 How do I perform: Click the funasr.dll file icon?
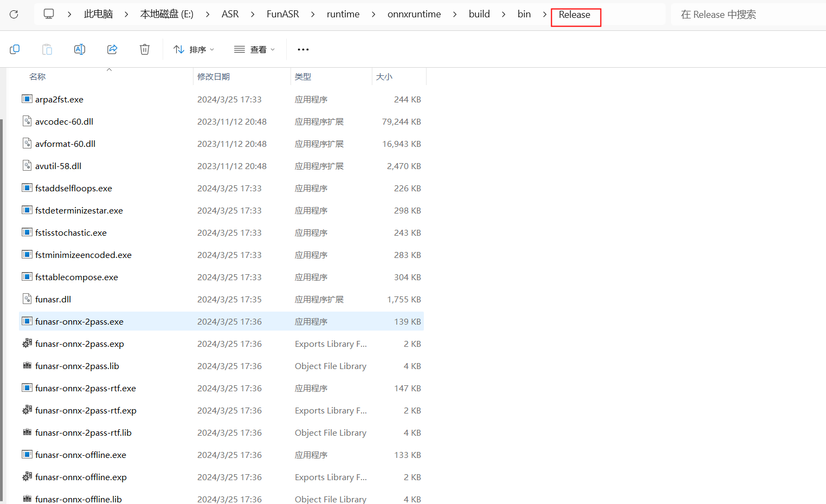[27, 299]
